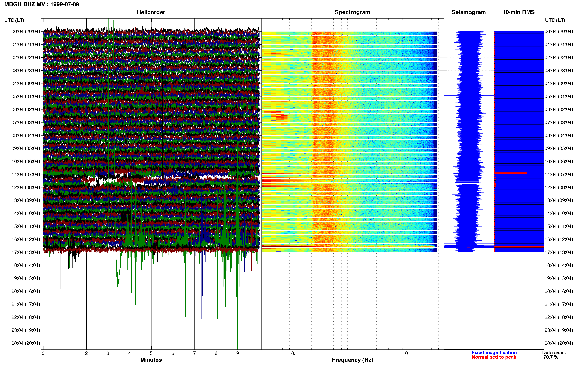Select the Fixed magnification legend text
The height and width of the screenshot is (368, 588).
pos(494,352)
